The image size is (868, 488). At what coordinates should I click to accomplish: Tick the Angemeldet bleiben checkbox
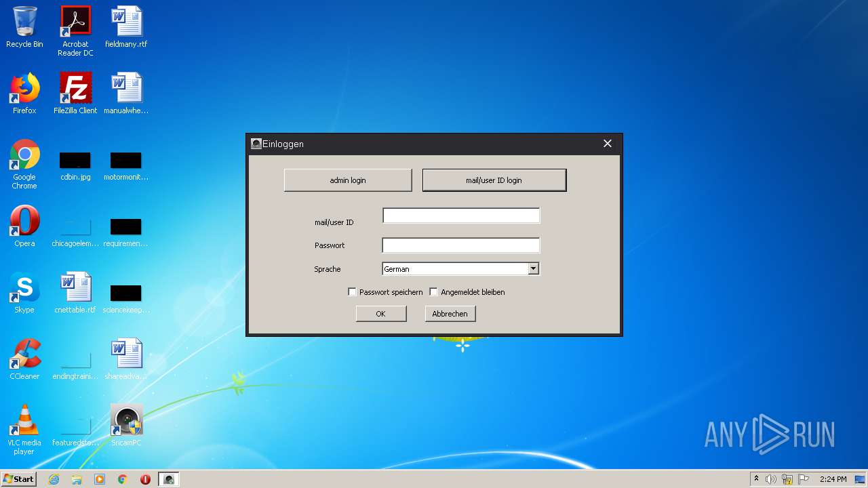tap(433, 292)
